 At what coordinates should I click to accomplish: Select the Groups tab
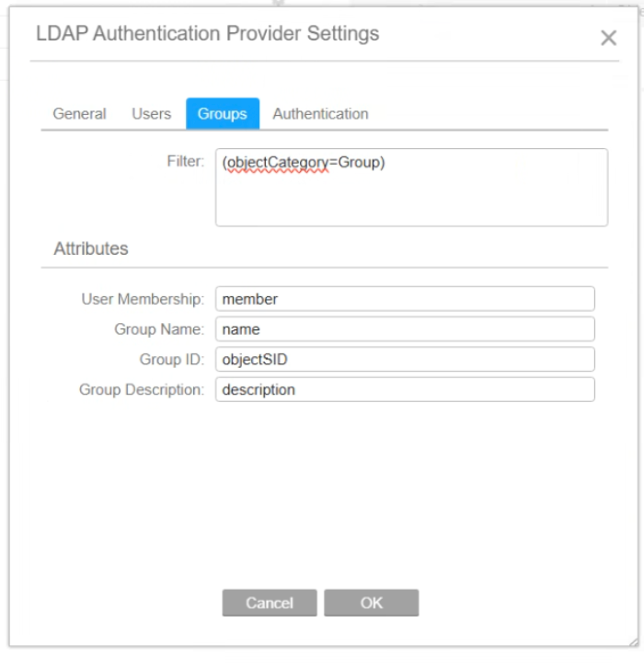(223, 114)
